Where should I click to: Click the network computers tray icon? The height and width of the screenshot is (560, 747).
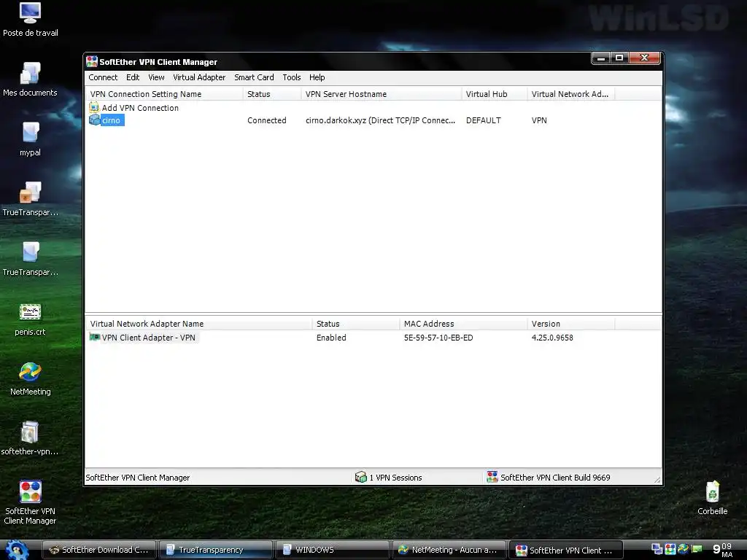point(657,549)
